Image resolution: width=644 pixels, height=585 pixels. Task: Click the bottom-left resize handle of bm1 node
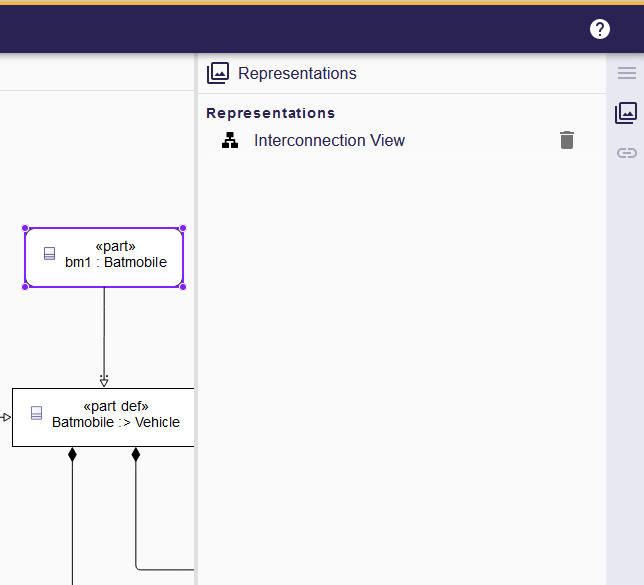tap(26, 287)
